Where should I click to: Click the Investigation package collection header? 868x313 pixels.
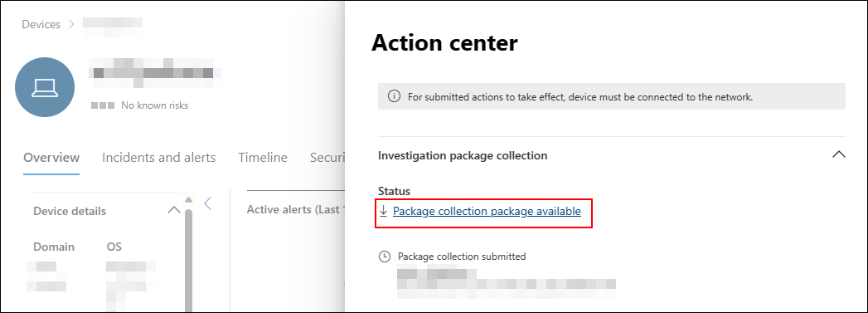[x=463, y=155]
